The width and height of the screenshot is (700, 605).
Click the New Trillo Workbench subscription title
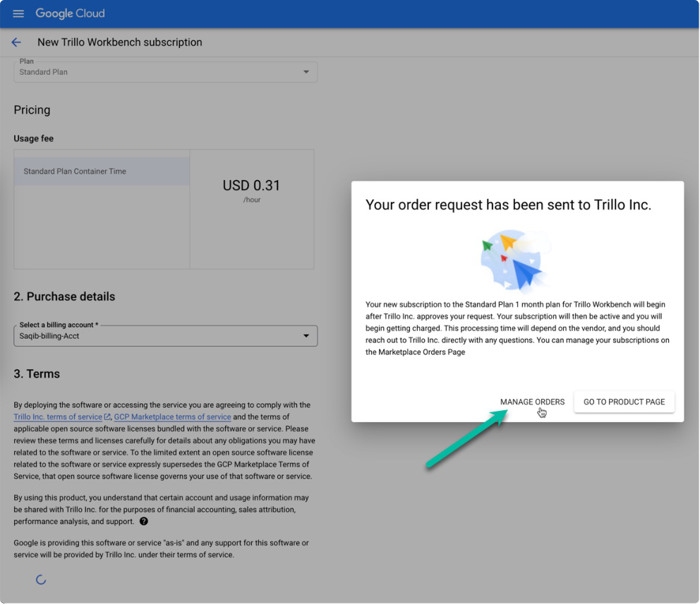coord(120,42)
